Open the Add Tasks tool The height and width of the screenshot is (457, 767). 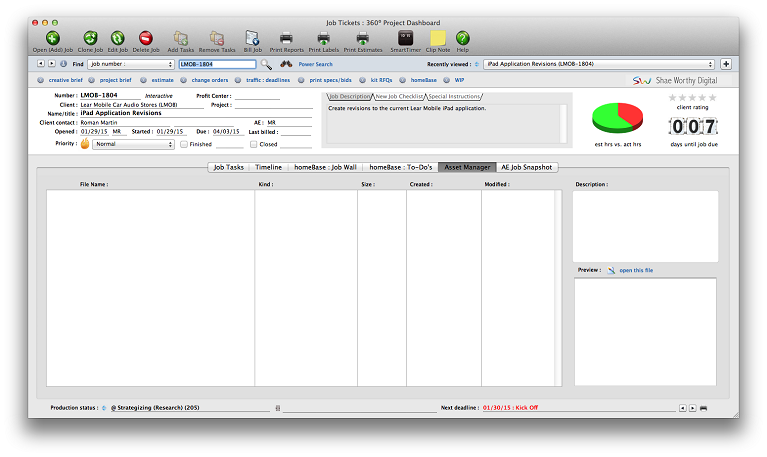[180, 38]
